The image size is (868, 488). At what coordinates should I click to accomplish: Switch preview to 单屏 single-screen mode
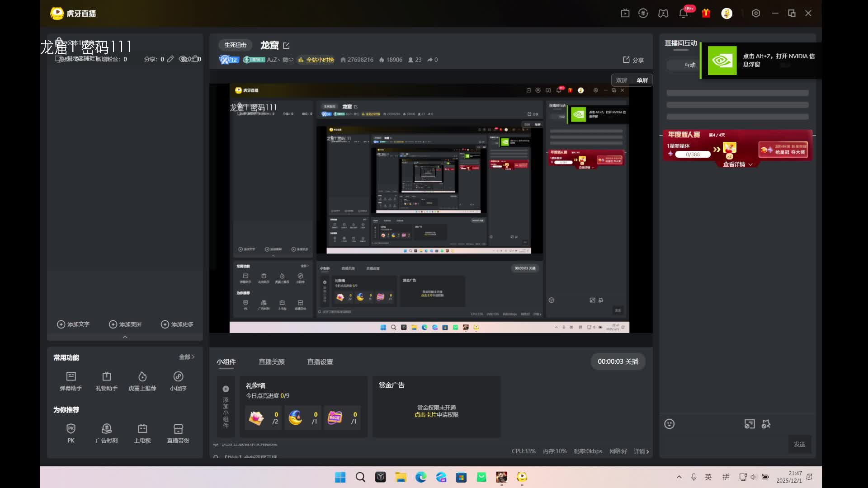point(642,80)
